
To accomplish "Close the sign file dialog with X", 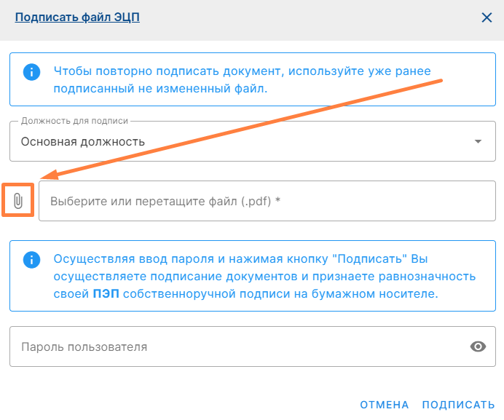I will click(486, 17).
